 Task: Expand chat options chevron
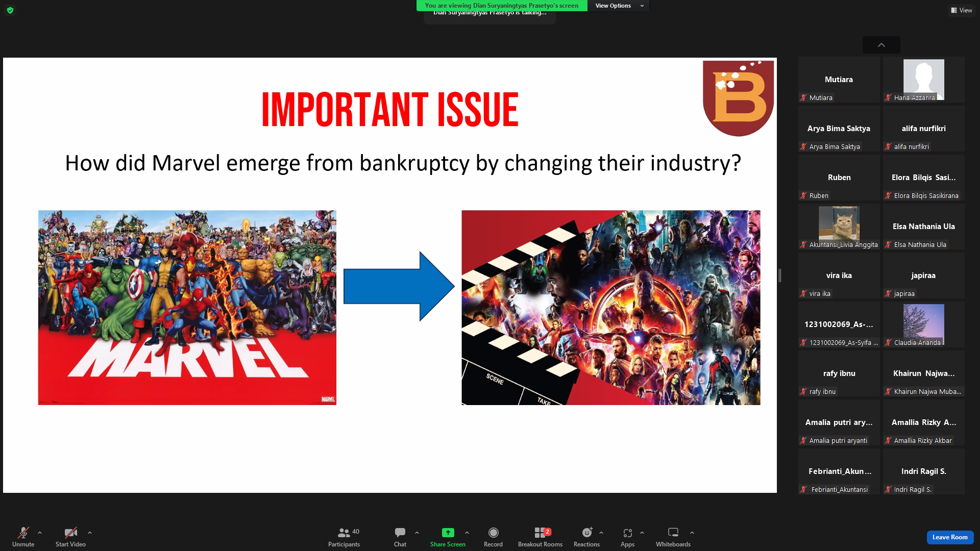pos(417,533)
